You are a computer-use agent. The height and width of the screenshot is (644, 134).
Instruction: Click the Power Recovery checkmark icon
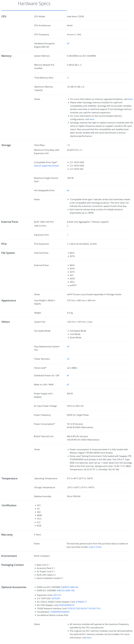(x=68, y=359)
